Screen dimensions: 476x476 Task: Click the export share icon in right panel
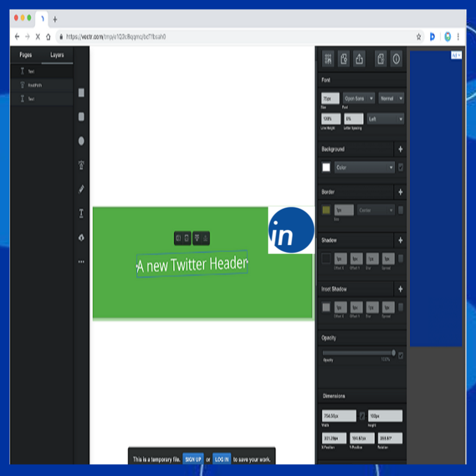(x=359, y=58)
